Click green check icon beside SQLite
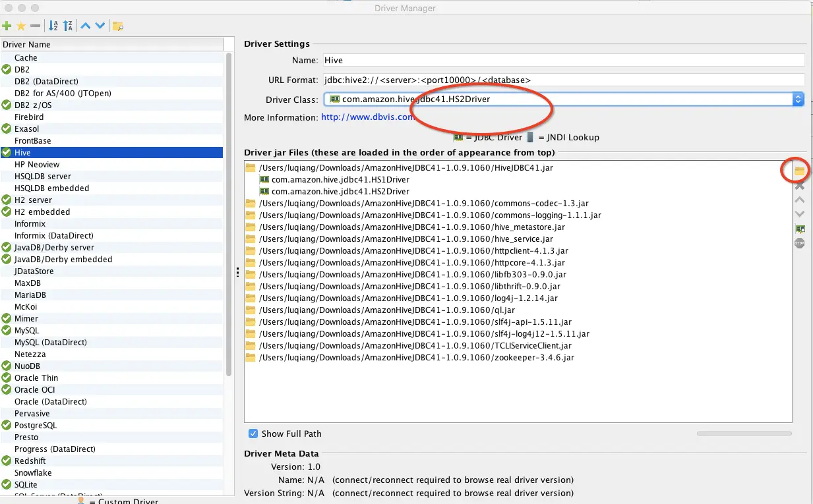 pyautogui.click(x=7, y=484)
